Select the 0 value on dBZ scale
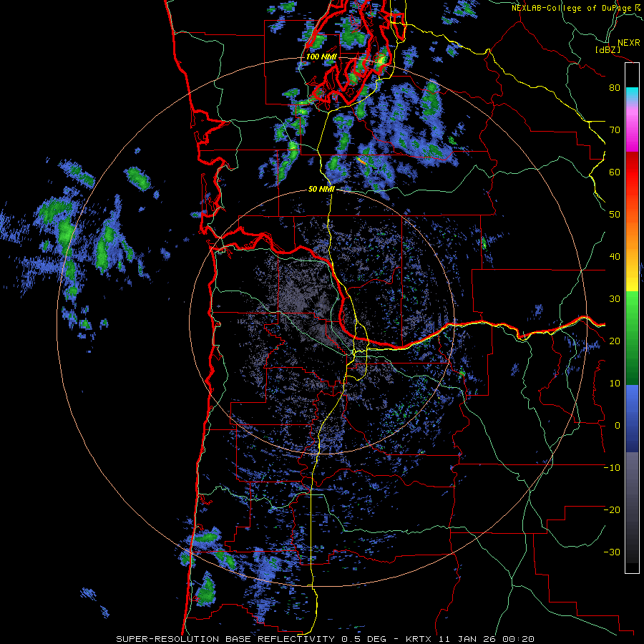The height and width of the screenshot is (644, 644). (x=618, y=426)
